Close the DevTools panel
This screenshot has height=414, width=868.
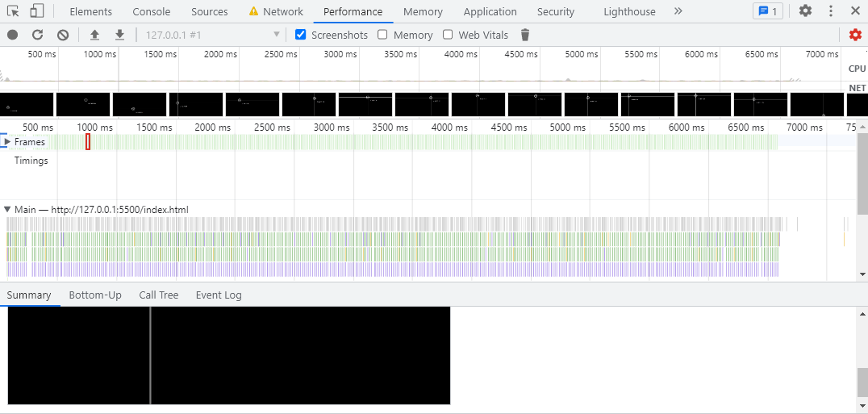pyautogui.click(x=855, y=11)
